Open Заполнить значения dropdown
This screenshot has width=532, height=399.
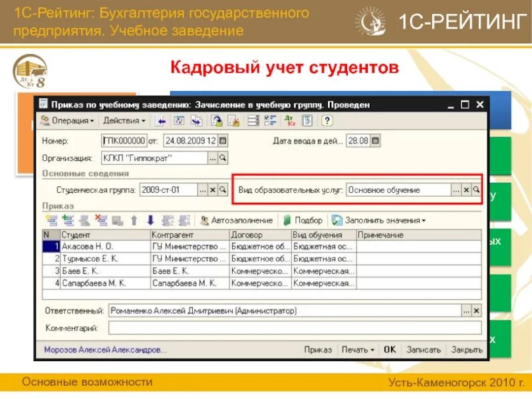378,221
